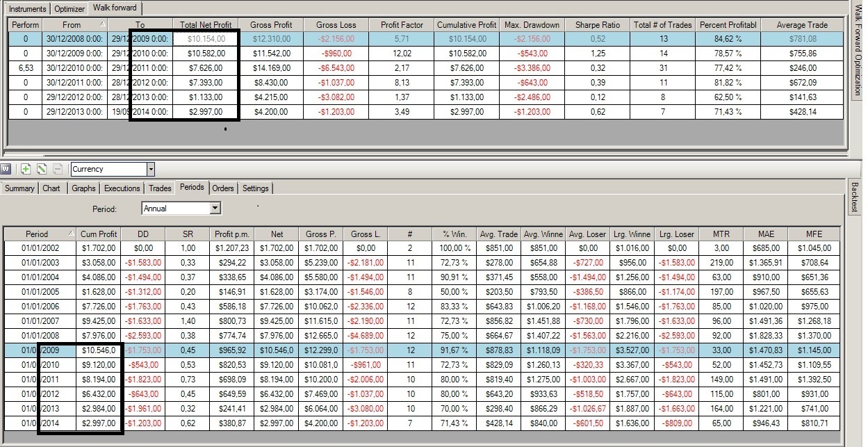868x447 pixels.
Task: Select the Periods tab
Action: 192,187
